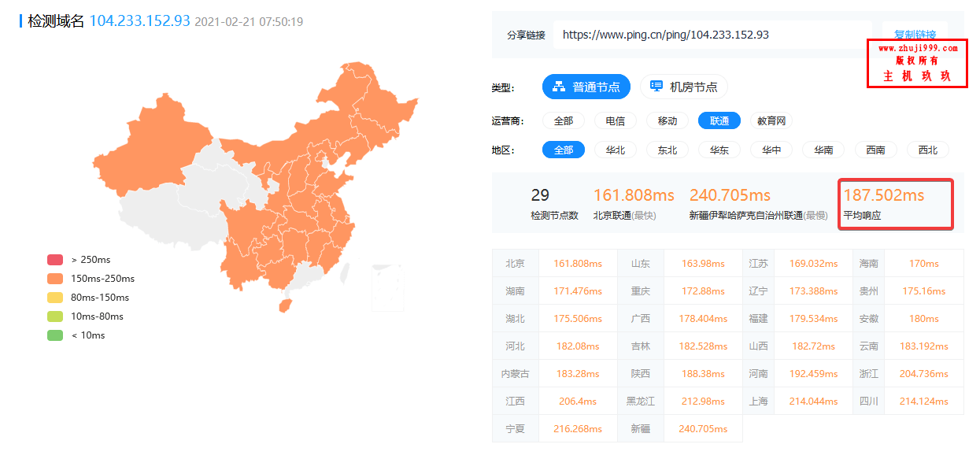Click the share link URL field

click(712, 35)
